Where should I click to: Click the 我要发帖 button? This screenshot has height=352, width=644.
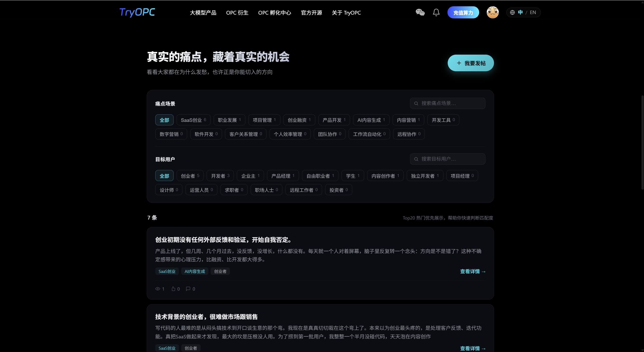pos(471,63)
